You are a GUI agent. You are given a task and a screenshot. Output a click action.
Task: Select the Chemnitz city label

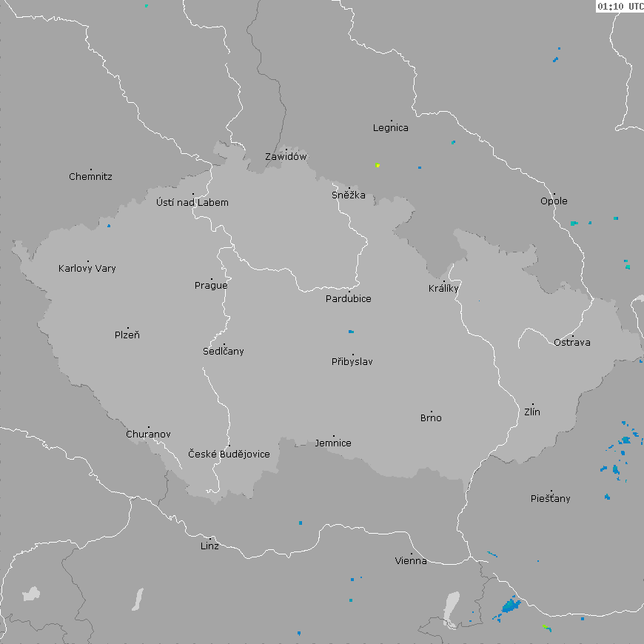pos(90,177)
